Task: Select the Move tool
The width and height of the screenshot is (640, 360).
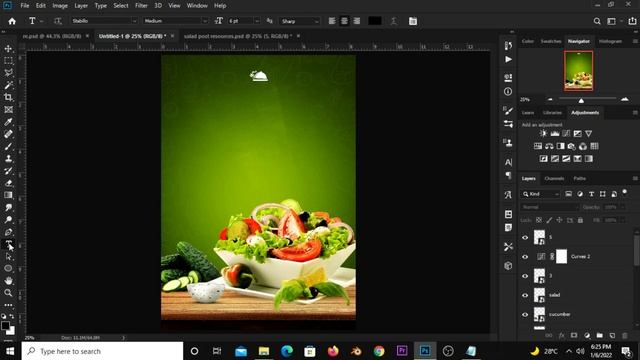Action: point(8,49)
